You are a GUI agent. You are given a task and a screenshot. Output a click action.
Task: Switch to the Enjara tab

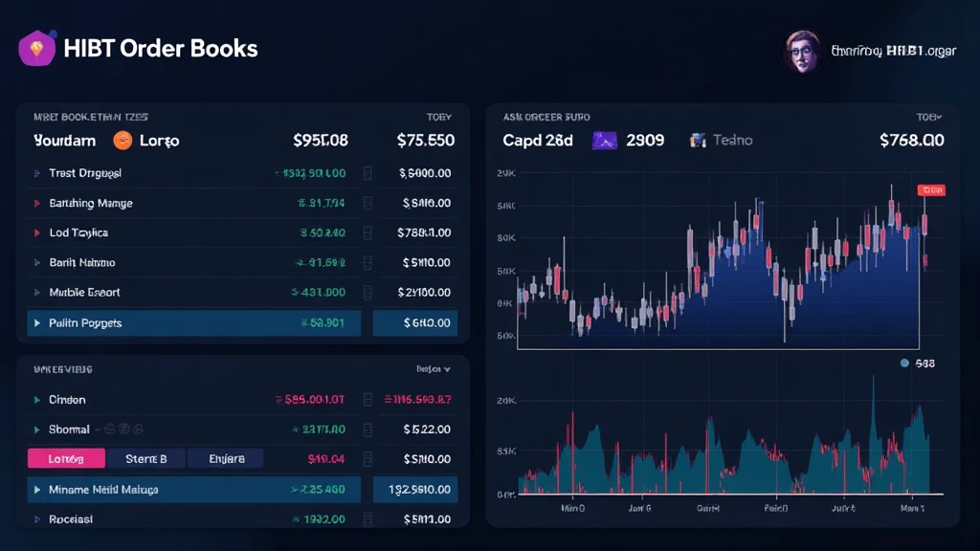tap(227, 459)
